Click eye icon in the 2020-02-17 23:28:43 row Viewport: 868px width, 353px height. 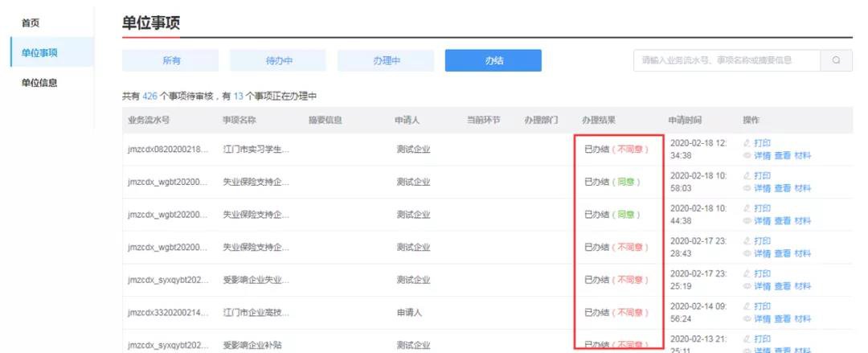click(x=747, y=253)
